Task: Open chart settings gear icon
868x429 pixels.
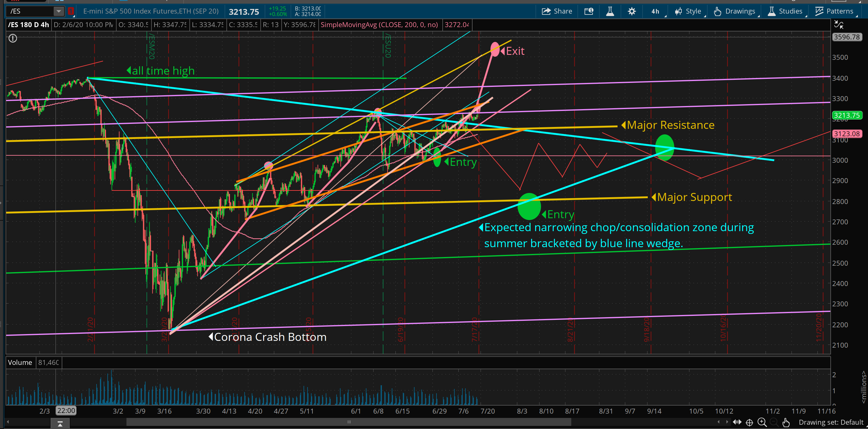Action: point(632,11)
